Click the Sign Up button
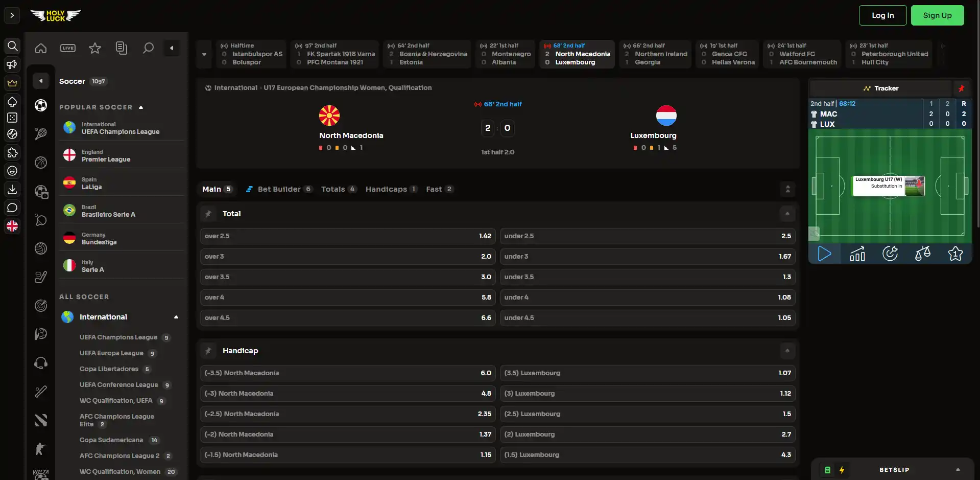Viewport: 980px width, 480px height. click(937, 15)
